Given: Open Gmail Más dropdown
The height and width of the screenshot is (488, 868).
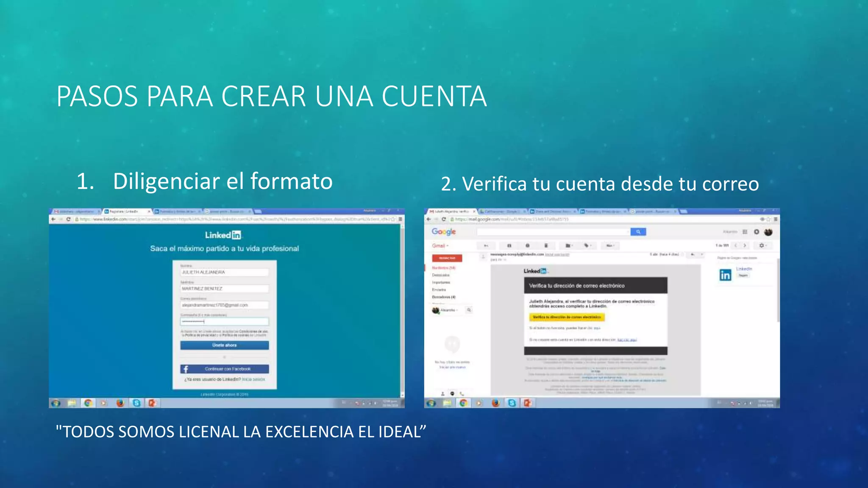Looking at the screenshot, I should (610, 246).
